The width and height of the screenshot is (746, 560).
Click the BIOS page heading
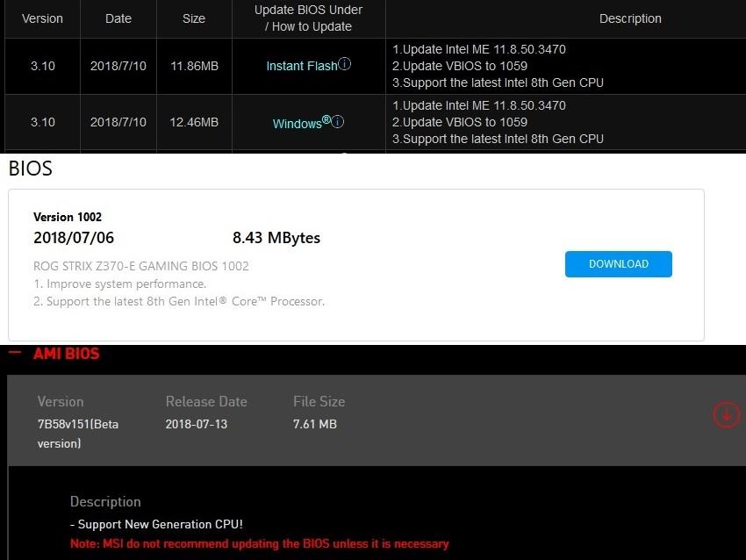(30, 169)
